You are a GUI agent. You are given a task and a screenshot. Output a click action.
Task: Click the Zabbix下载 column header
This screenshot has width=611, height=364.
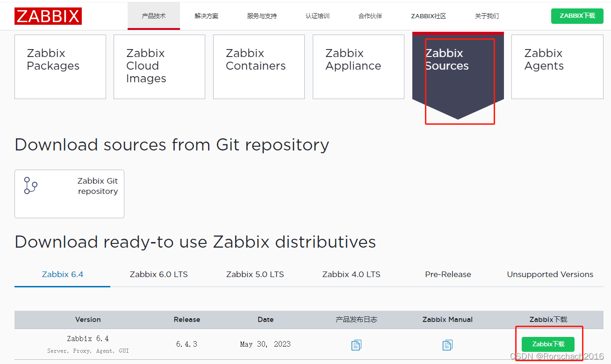[548, 320]
